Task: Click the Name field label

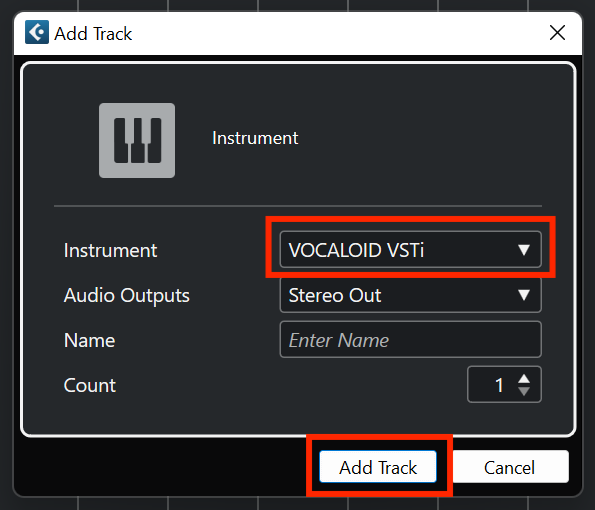Action: pyautogui.click(x=90, y=340)
